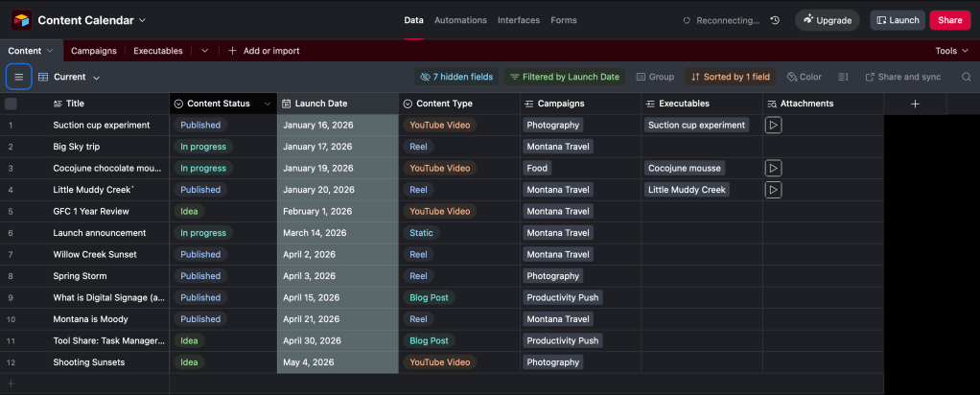Open attachment in Suction cup experiment row

pyautogui.click(x=773, y=125)
